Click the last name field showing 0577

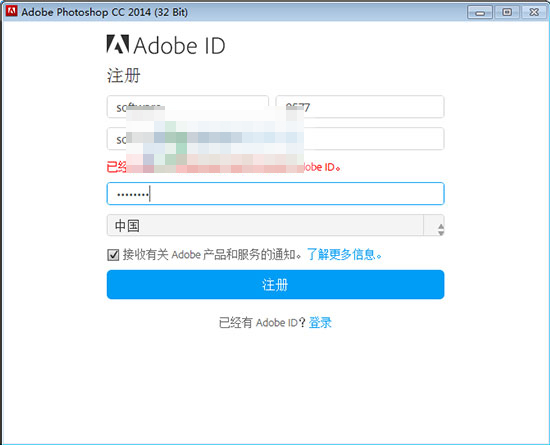coord(360,107)
